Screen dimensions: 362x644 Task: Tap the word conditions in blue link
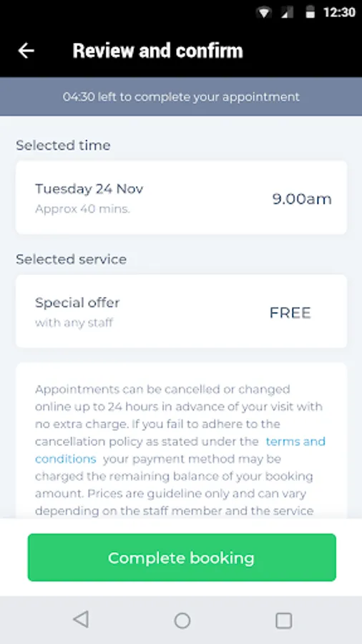pos(66,459)
